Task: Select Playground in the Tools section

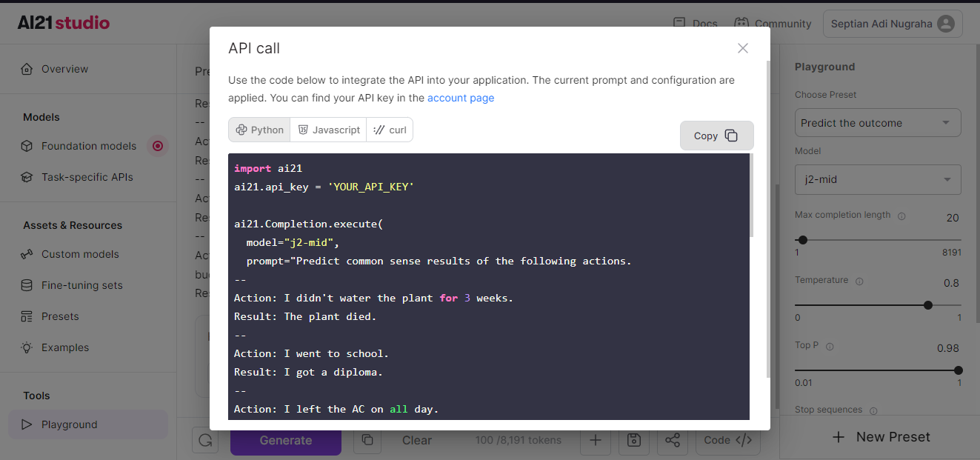Action: point(88,424)
